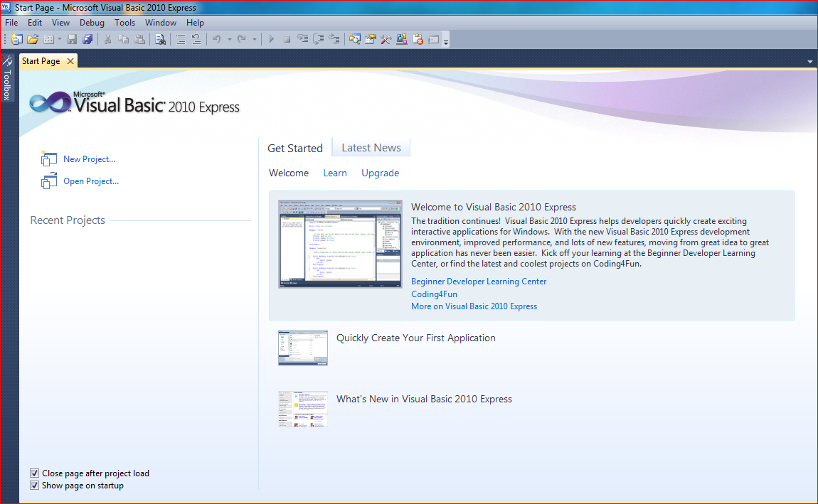Screen dimensions: 818x504
Task: Open the Help menu
Action: pos(195,23)
